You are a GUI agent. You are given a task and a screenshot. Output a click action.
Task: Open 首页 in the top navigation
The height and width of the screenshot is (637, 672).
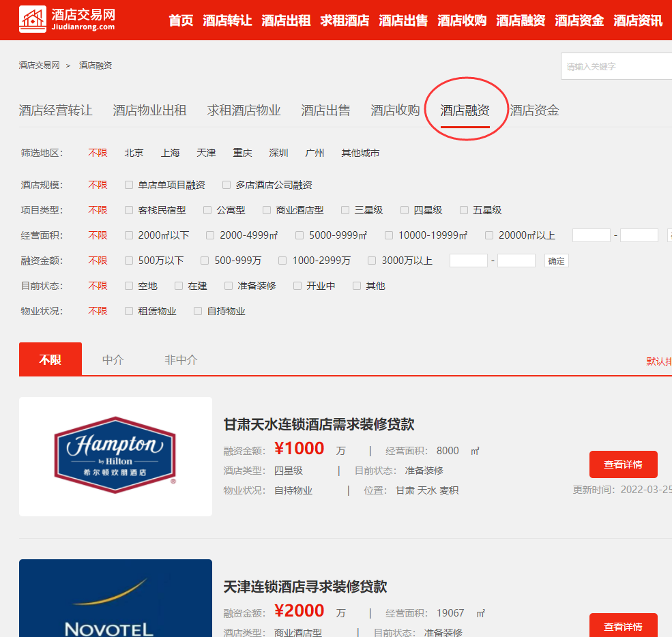(x=181, y=20)
